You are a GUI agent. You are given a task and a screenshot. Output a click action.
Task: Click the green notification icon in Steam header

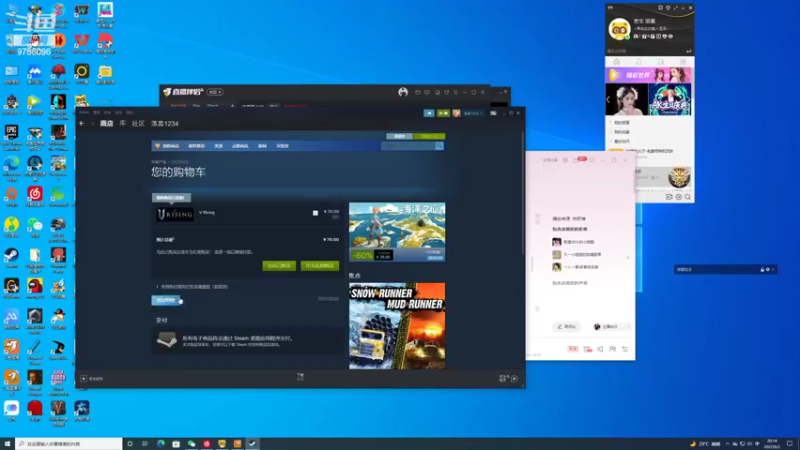(443, 113)
